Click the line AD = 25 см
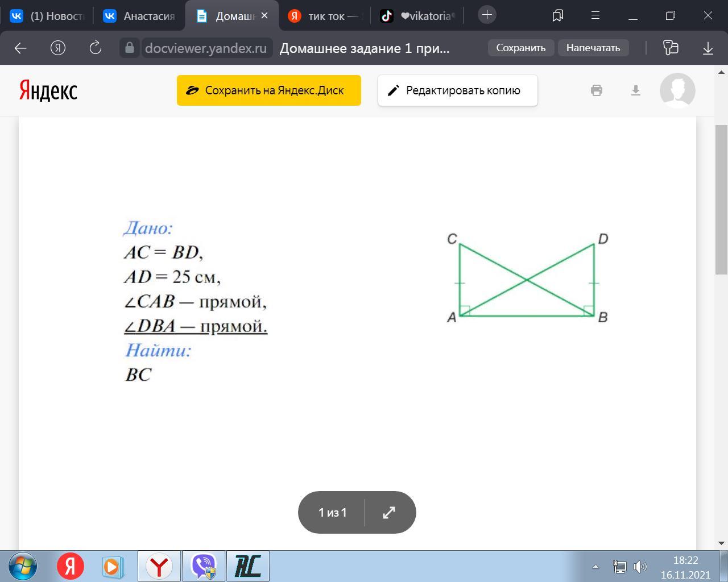 [x=172, y=277]
